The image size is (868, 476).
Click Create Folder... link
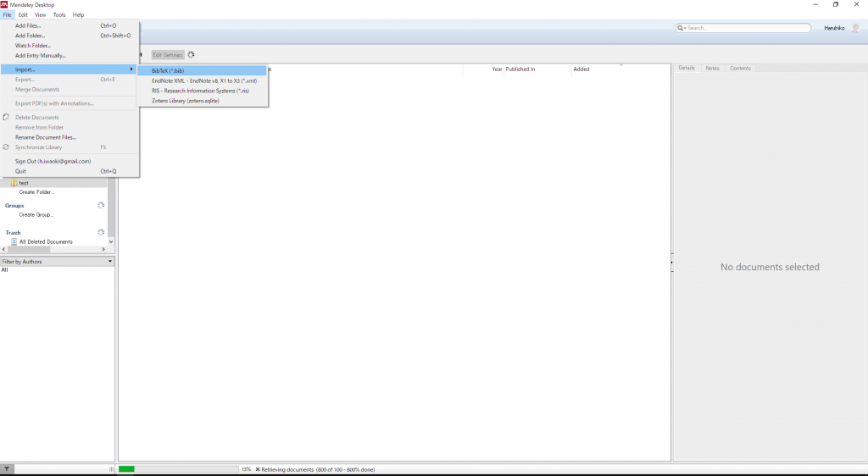[36, 191]
